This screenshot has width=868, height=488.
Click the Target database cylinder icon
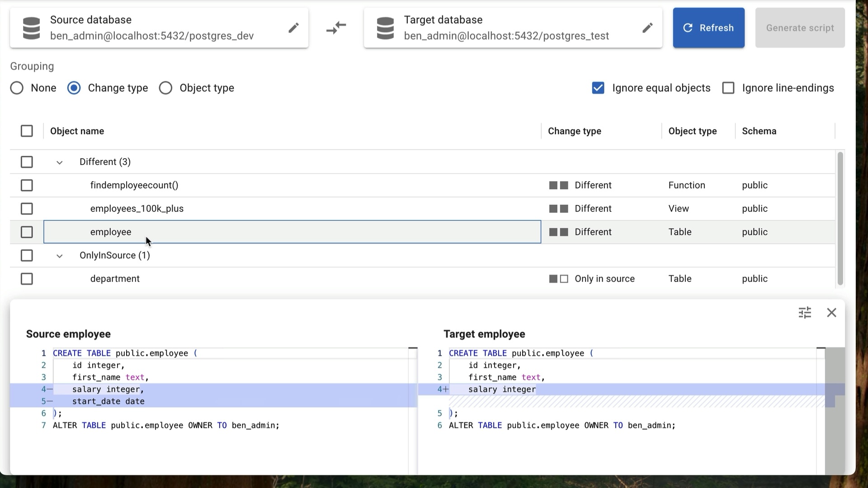click(x=385, y=28)
